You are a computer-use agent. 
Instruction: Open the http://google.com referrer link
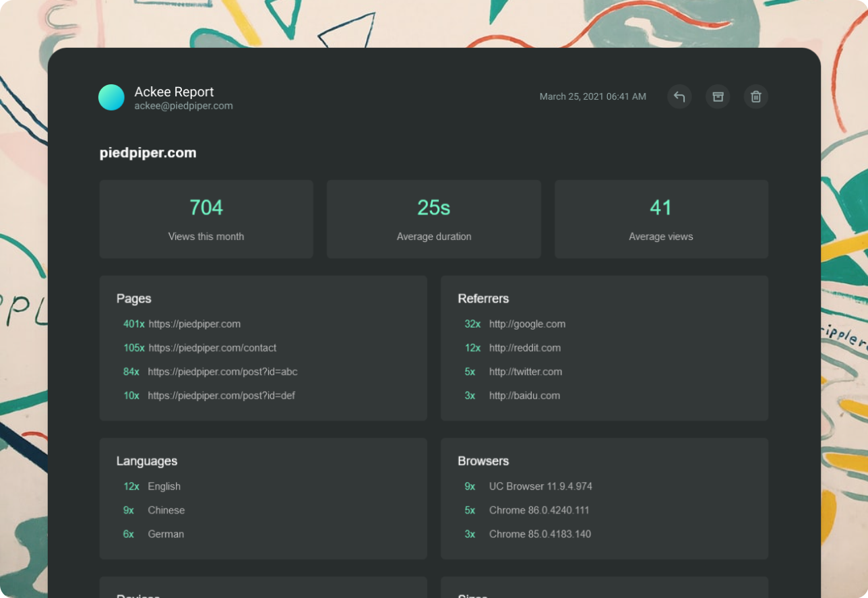[527, 324]
